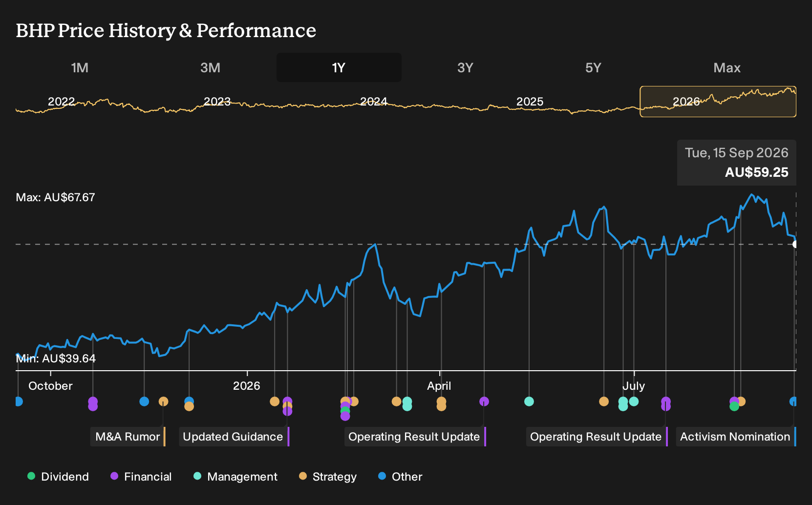Image resolution: width=812 pixels, height=505 pixels.
Task: Jump to 2024 in overview strip
Action: [374, 102]
